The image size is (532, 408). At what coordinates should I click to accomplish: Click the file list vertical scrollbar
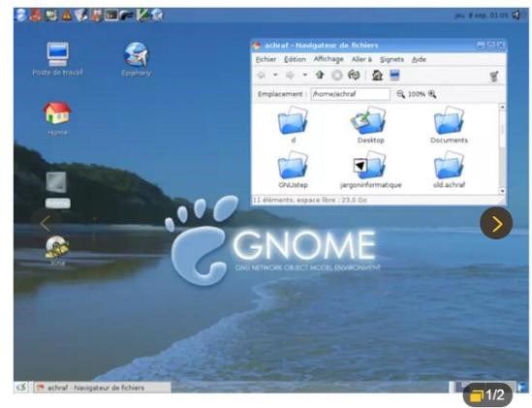pos(502,149)
